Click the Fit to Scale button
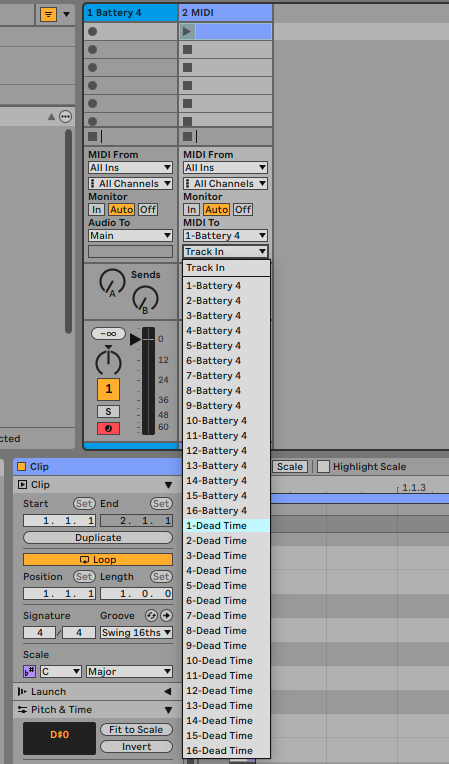The width and height of the screenshot is (449, 764). tap(136, 730)
